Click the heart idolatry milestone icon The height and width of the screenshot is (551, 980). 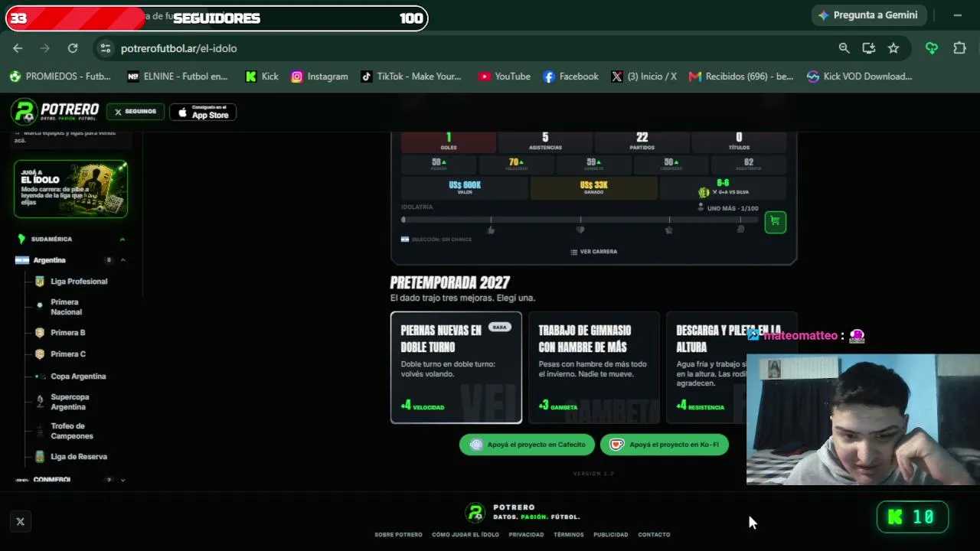click(580, 230)
